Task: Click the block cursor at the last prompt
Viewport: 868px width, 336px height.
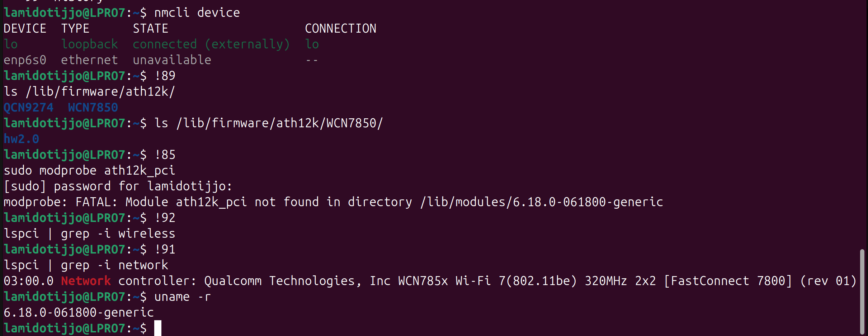Action: click(158, 328)
